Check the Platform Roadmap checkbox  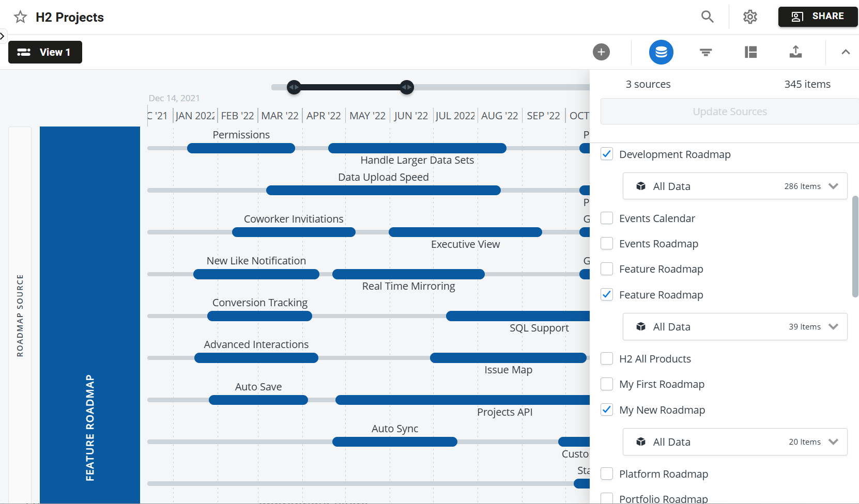[606, 474]
